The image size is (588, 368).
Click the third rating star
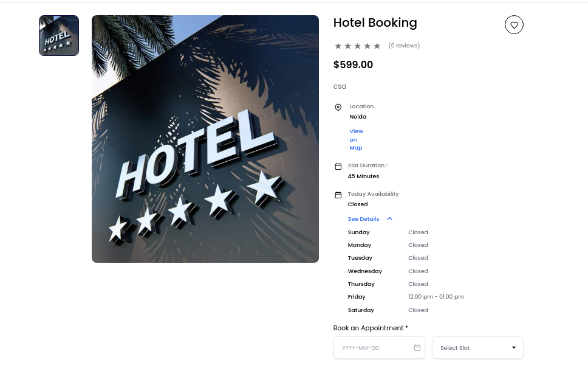point(357,46)
